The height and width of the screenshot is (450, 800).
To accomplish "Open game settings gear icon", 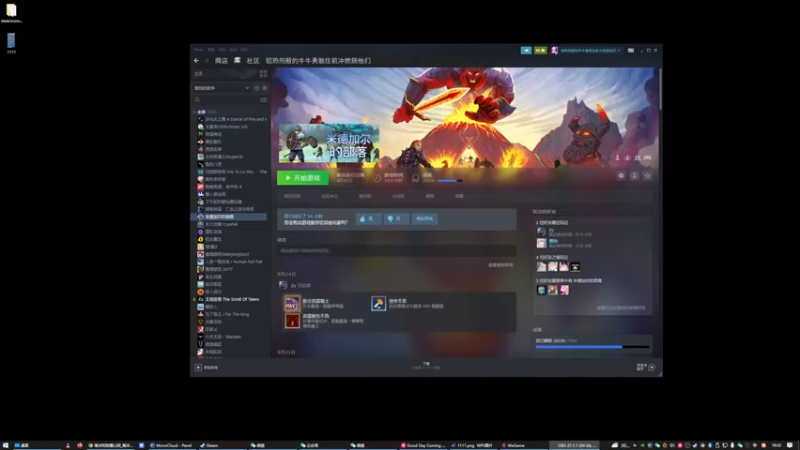I will point(621,176).
